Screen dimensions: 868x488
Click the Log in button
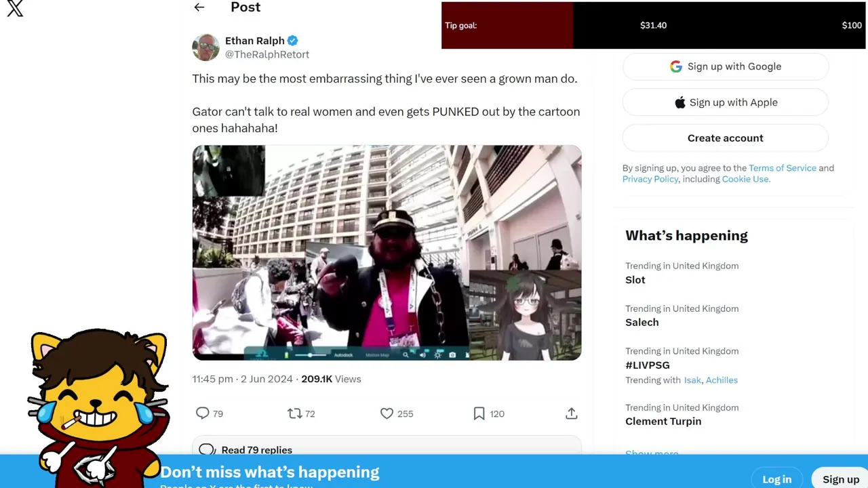[776, 479]
